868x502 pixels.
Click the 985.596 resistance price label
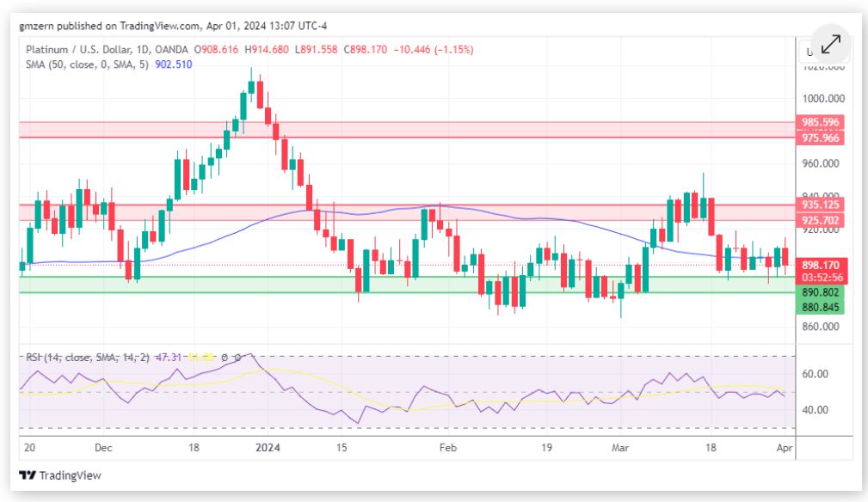coord(820,123)
